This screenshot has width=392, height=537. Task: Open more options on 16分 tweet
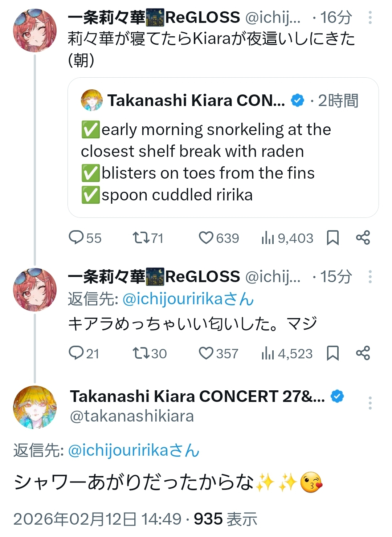370,17
